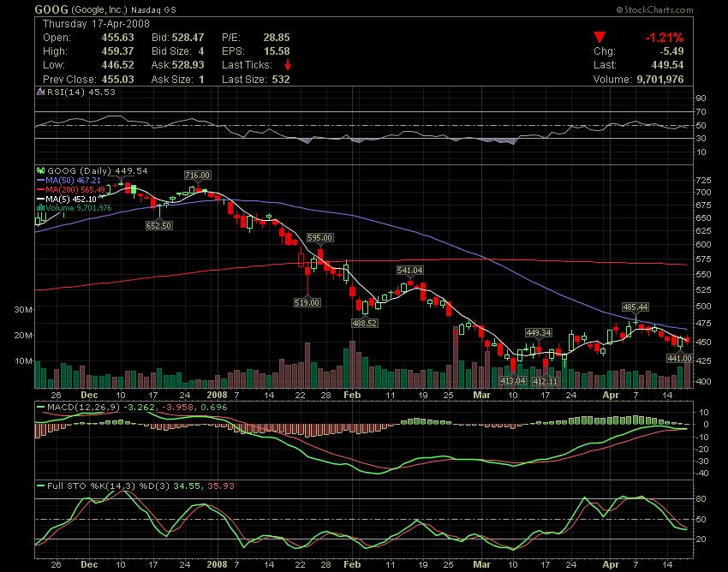Click the -1.21% percent change
Screen dimensions: 728x572
[665, 38]
